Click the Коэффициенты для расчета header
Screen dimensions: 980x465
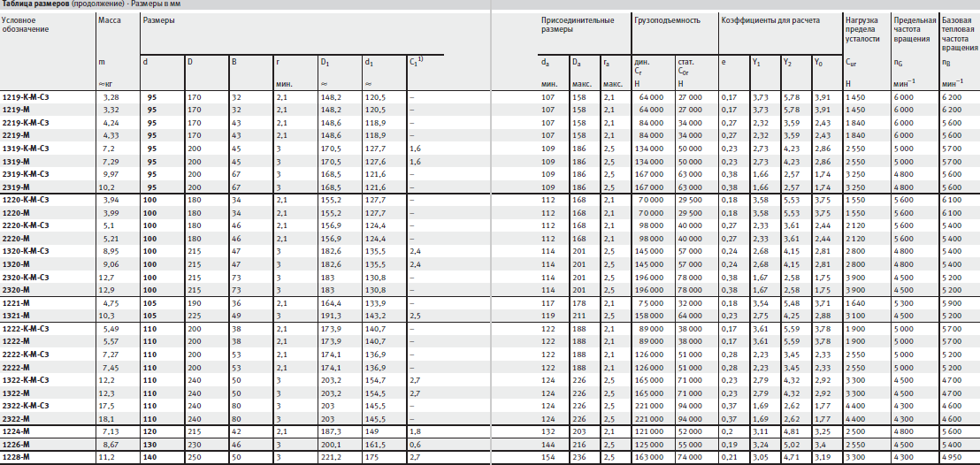[x=770, y=20]
